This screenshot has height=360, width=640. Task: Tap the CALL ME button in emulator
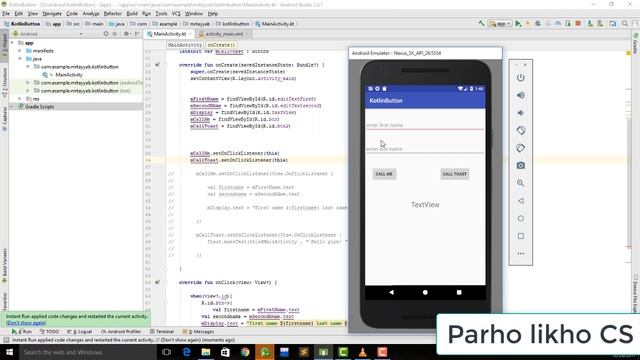[x=384, y=174]
